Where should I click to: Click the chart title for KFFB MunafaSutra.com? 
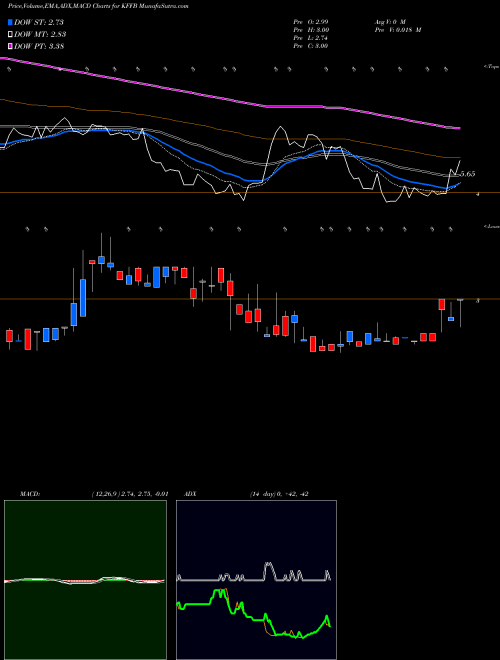point(98,6)
